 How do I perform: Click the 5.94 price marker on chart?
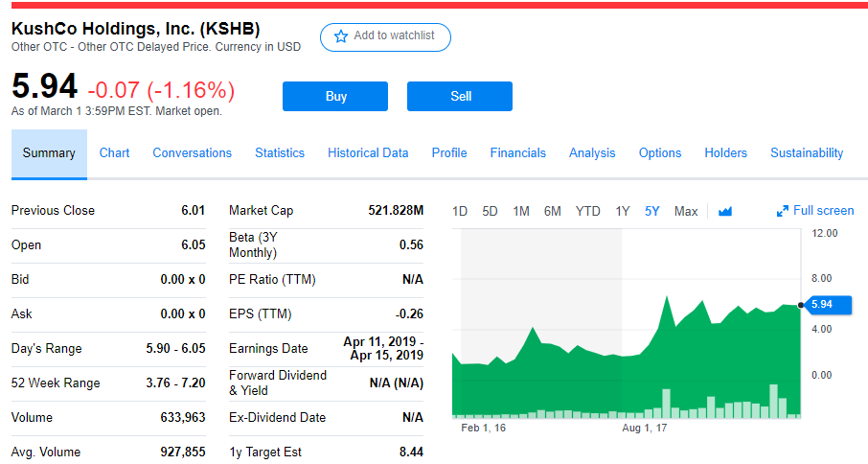[x=827, y=305]
